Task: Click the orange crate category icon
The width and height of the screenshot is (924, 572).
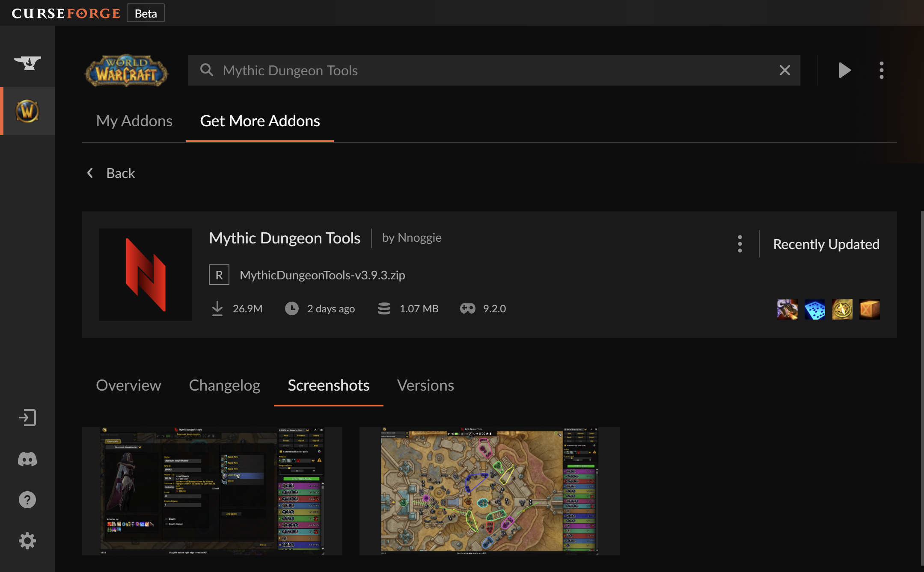Action: click(x=870, y=309)
